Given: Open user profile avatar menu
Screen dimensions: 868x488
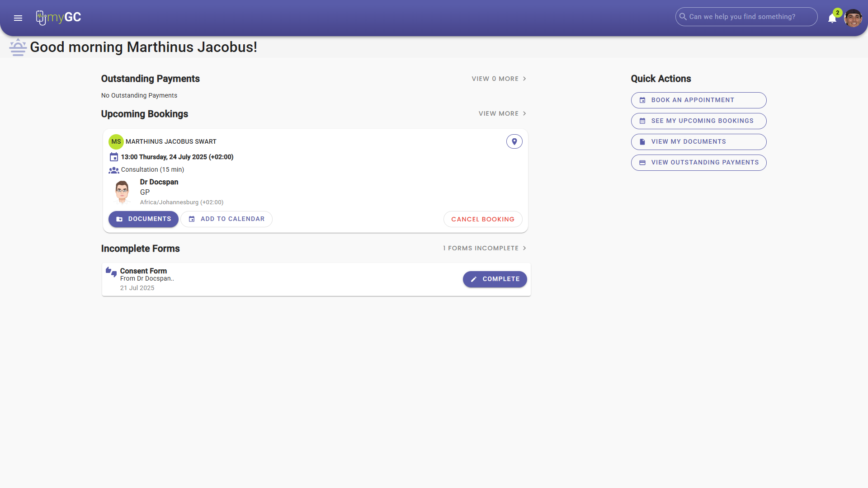Looking at the screenshot, I should tap(853, 18).
